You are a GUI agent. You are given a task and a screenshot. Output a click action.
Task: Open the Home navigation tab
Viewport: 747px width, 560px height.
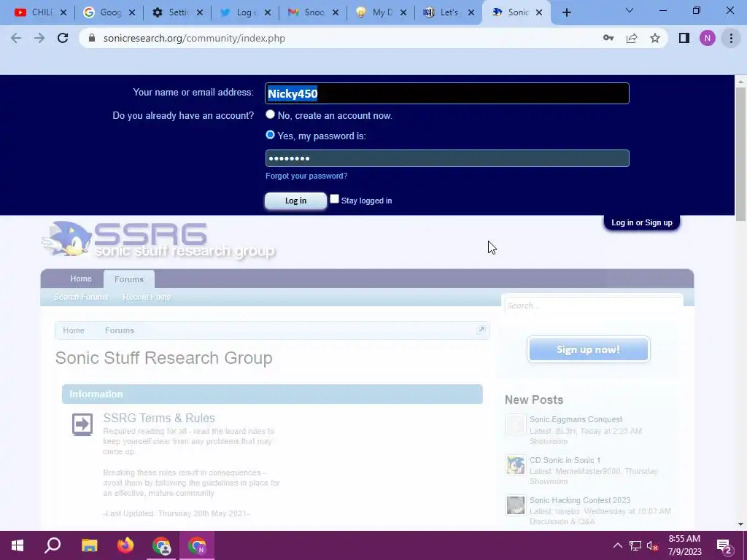click(x=81, y=279)
